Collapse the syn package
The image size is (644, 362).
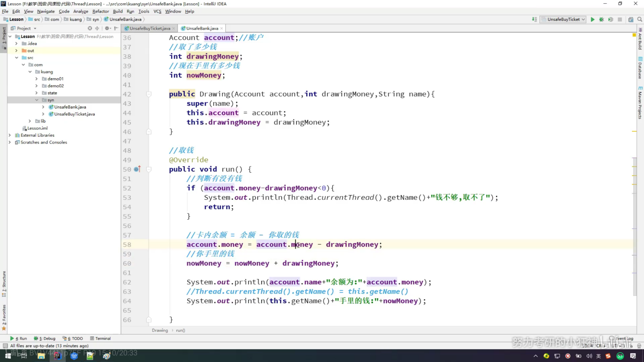coord(36,100)
